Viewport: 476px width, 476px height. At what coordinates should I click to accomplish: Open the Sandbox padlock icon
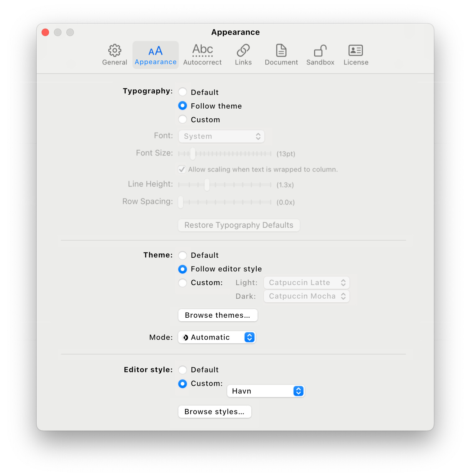(x=320, y=51)
